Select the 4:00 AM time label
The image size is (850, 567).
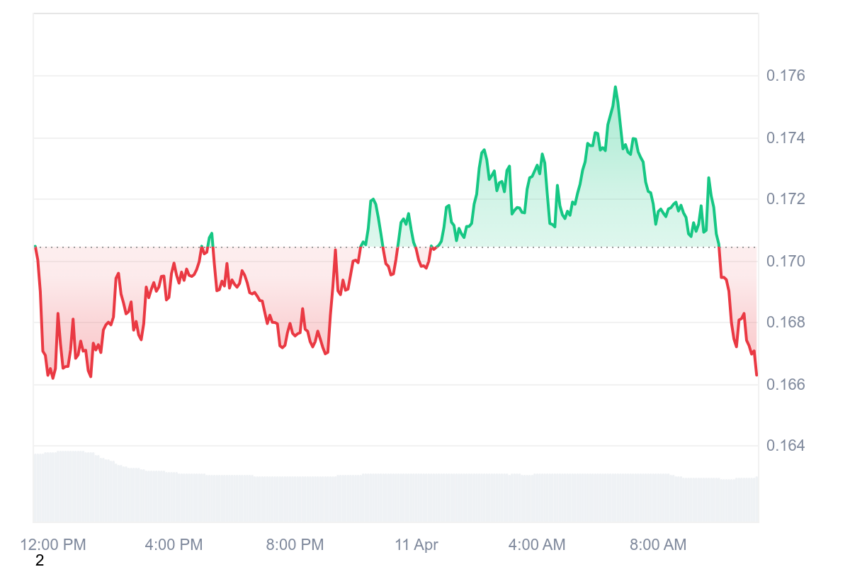(x=537, y=545)
